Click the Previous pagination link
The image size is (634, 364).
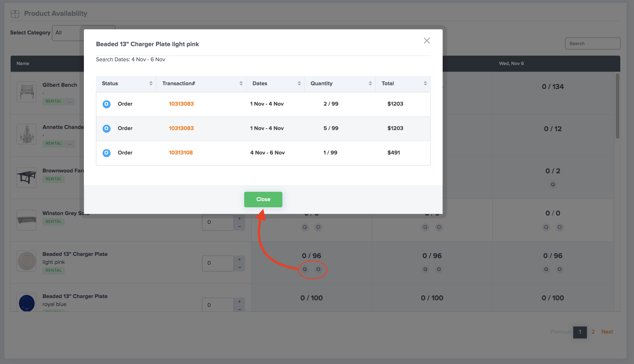coord(561,332)
